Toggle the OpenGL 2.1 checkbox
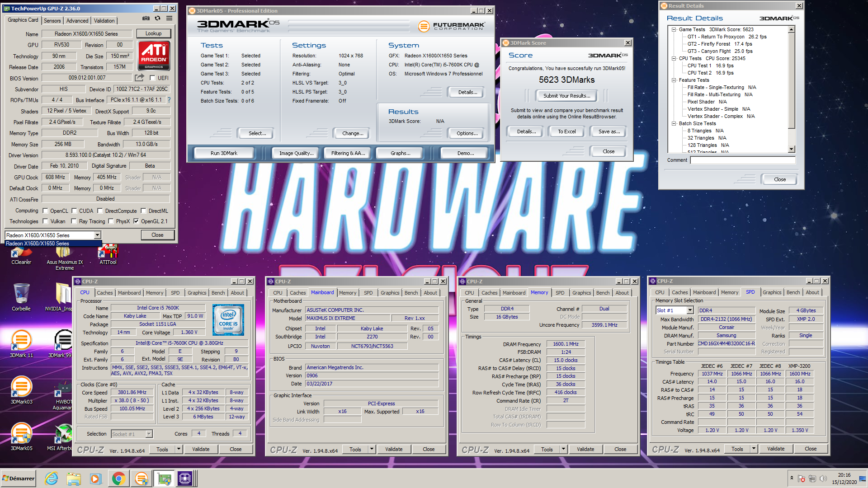This screenshot has height=488, width=868. [136, 221]
